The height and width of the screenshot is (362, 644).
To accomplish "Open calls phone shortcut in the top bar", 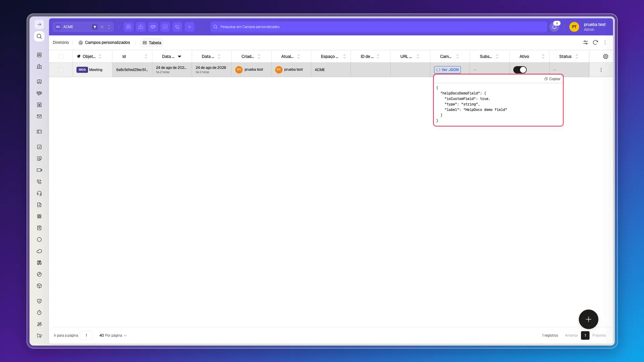I will coord(177,27).
